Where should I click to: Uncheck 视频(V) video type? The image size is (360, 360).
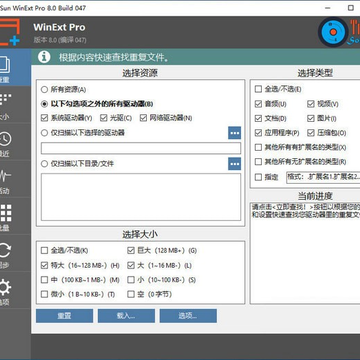coord(311,104)
